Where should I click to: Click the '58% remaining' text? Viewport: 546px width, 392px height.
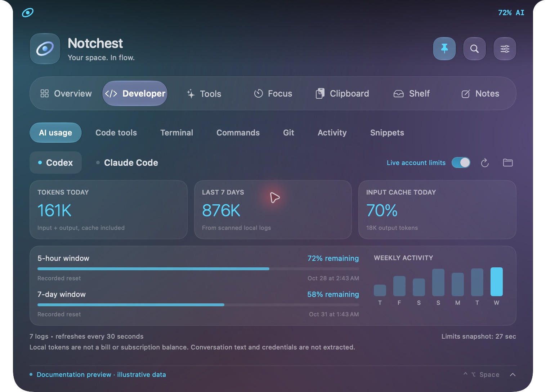click(x=333, y=294)
